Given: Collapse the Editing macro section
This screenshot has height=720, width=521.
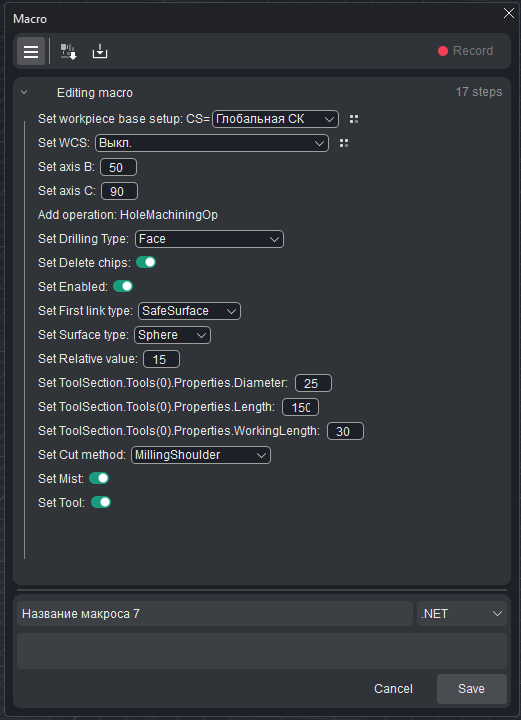Looking at the screenshot, I should (24, 93).
